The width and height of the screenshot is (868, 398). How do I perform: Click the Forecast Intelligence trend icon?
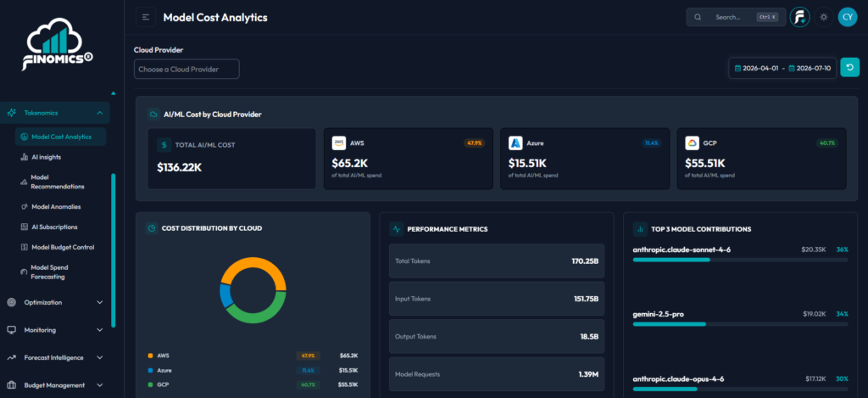tap(11, 357)
